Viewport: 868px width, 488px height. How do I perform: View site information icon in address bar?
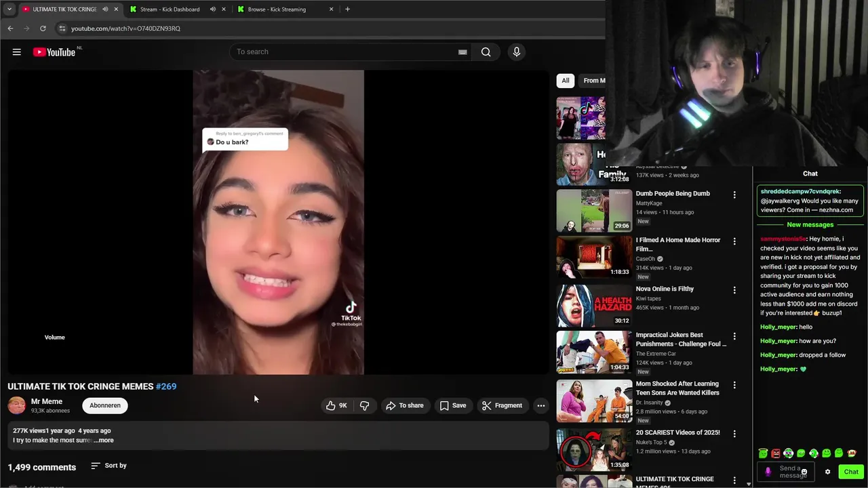[x=62, y=28]
